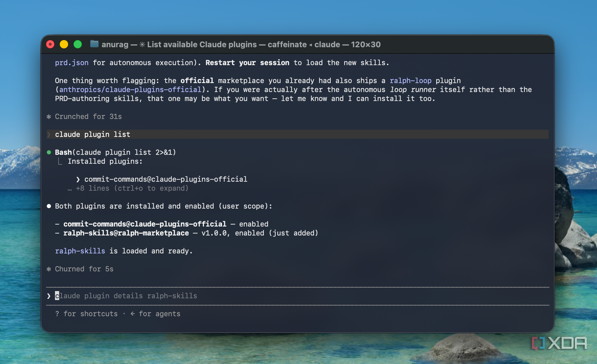Click the green zoom window button
Image resolution: width=597 pixels, height=364 pixels.
point(78,45)
